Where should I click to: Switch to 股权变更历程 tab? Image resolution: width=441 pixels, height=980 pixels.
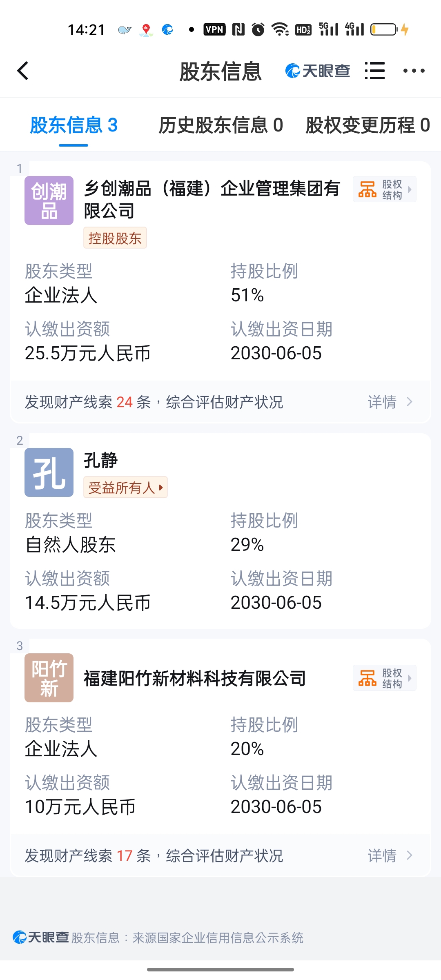[x=367, y=125]
